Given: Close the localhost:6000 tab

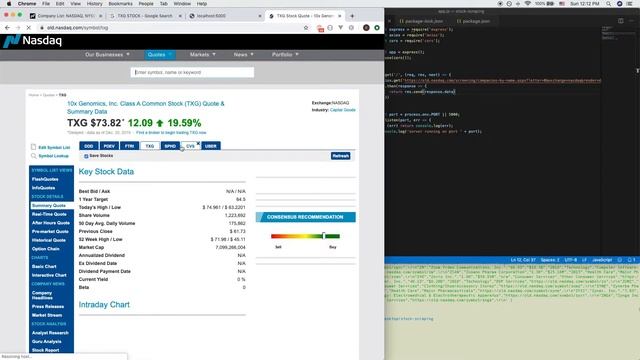Looking at the screenshot, I should 260,16.
